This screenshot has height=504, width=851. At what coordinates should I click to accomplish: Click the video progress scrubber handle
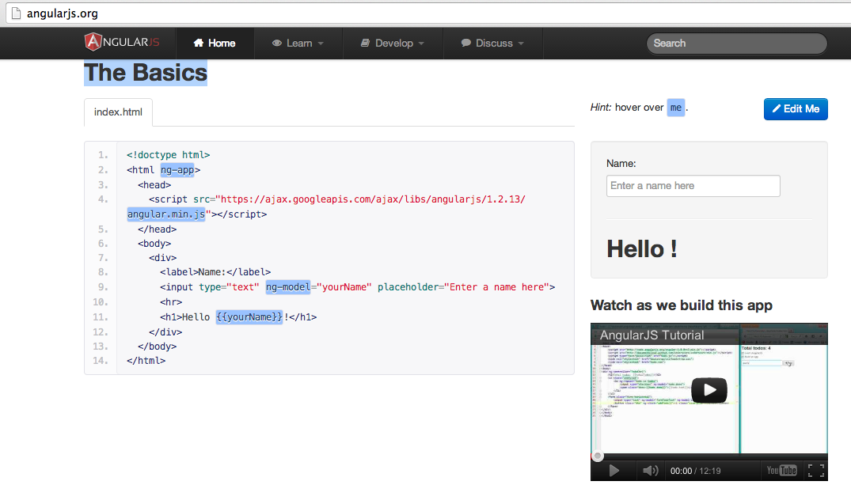[598, 456]
